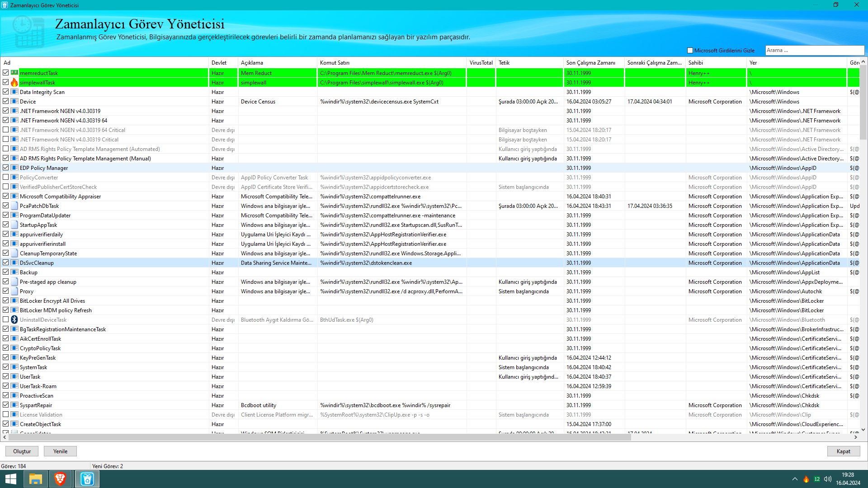Sort by Komut Satırı column header

click(x=392, y=63)
